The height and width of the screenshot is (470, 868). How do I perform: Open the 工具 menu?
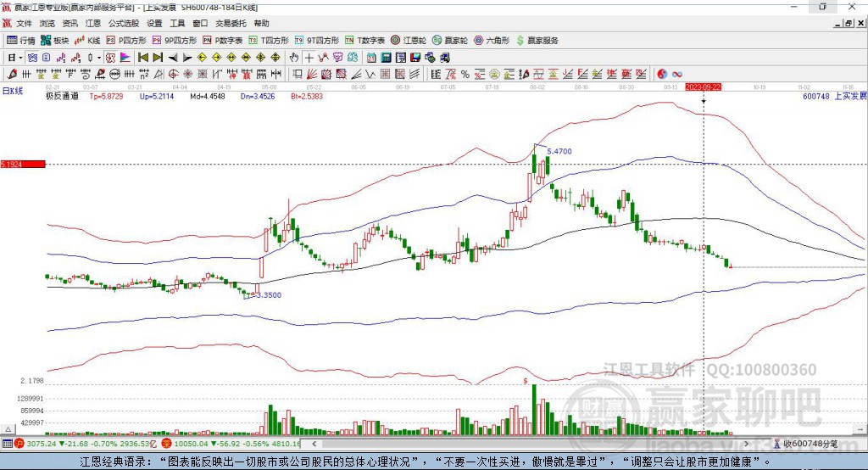[177, 23]
